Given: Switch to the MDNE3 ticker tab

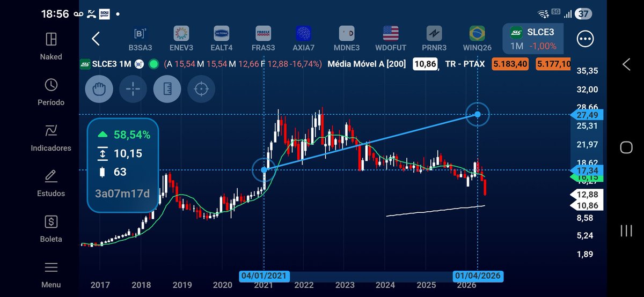Looking at the screenshot, I should tap(347, 39).
